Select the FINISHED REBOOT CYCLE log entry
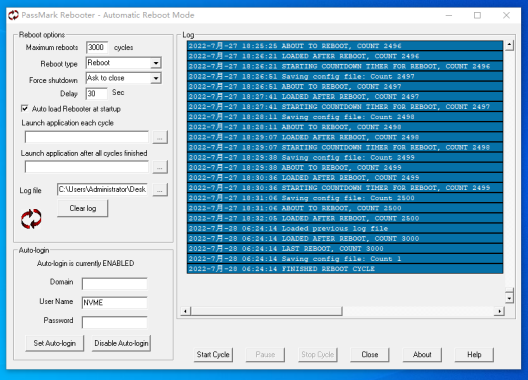The height and width of the screenshot is (380, 528). click(345, 269)
